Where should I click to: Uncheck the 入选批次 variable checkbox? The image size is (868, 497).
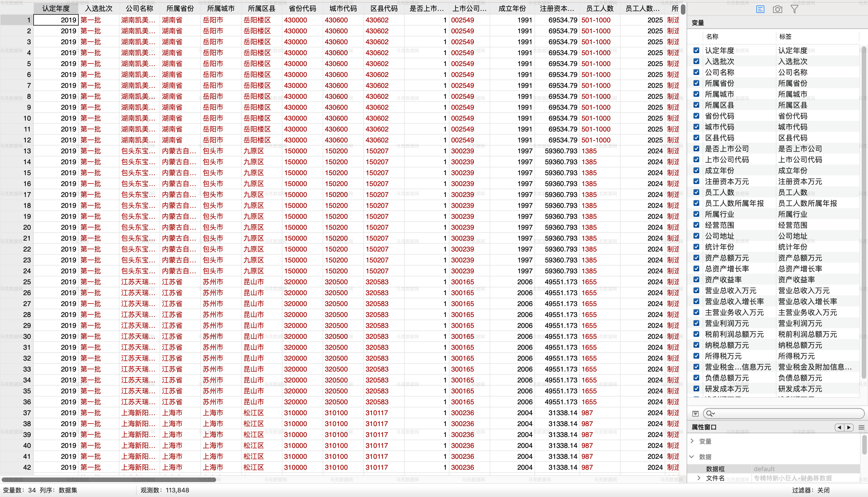[696, 61]
